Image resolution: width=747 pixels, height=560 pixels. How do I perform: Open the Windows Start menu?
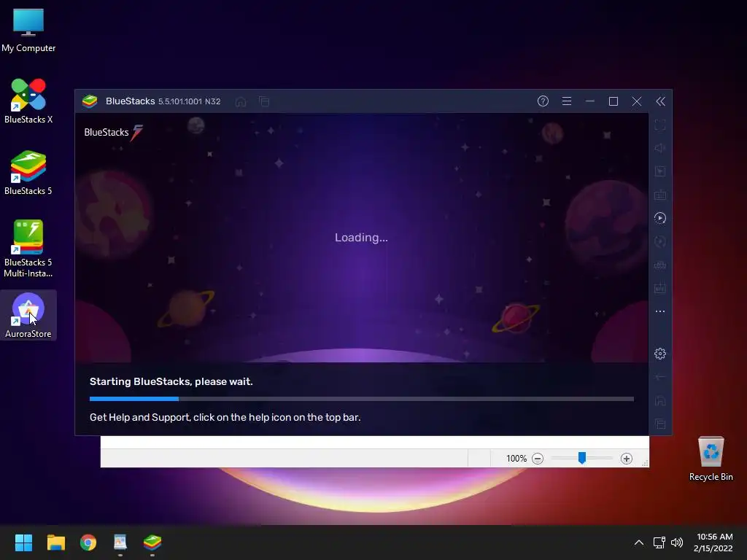(x=23, y=542)
